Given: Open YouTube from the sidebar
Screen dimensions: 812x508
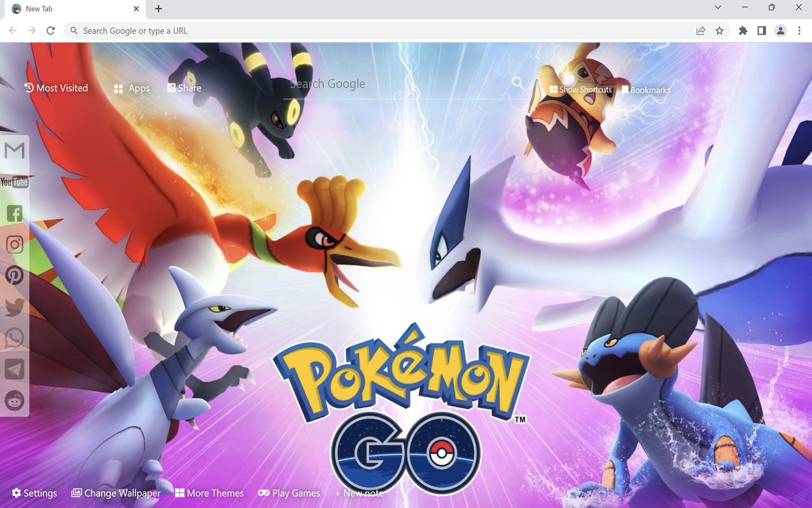Looking at the screenshot, I should 15,182.
